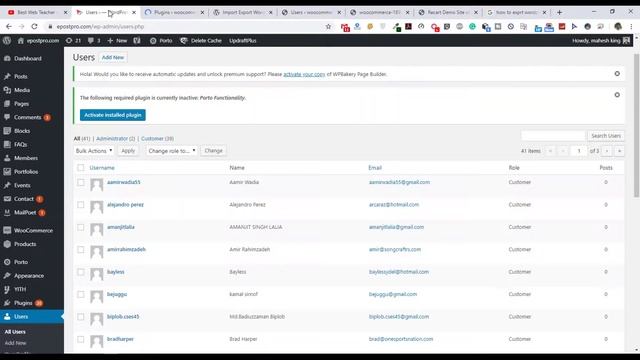Go to last page of users
Image resolution: width=640 pixels, height=360 pixels.
pyautogui.click(x=619, y=151)
